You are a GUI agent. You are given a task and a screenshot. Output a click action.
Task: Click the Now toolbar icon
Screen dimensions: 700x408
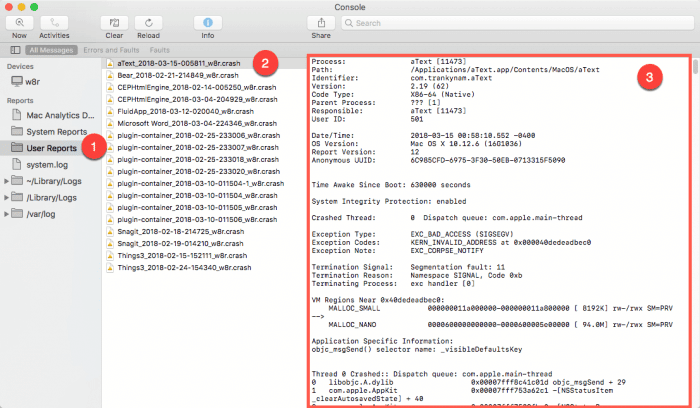coord(19,23)
